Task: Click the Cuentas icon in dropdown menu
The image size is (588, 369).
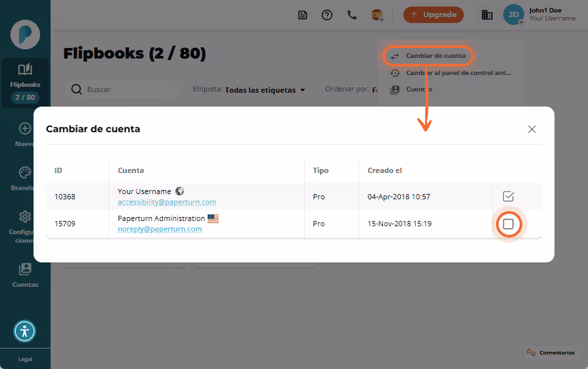Action: [x=395, y=89]
